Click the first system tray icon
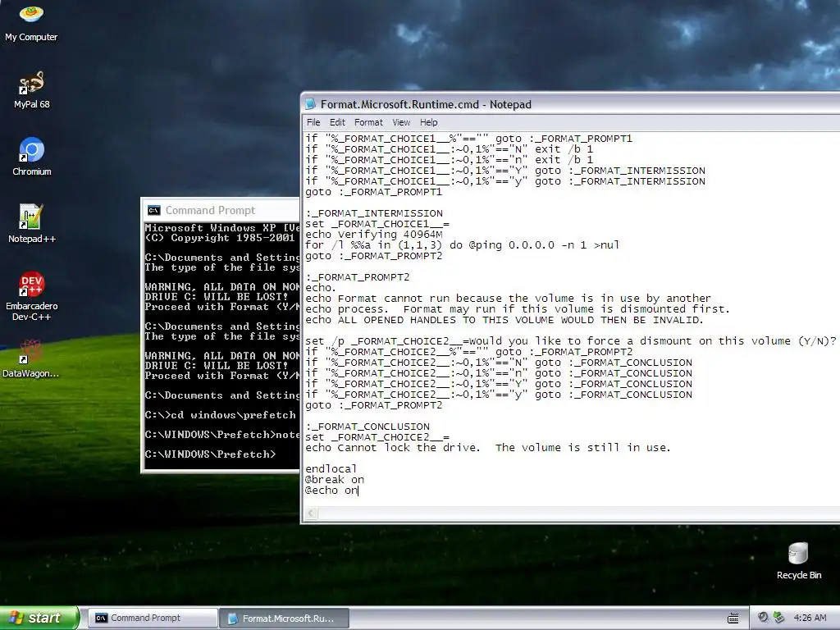The height and width of the screenshot is (630, 840). [x=764, y=618]
